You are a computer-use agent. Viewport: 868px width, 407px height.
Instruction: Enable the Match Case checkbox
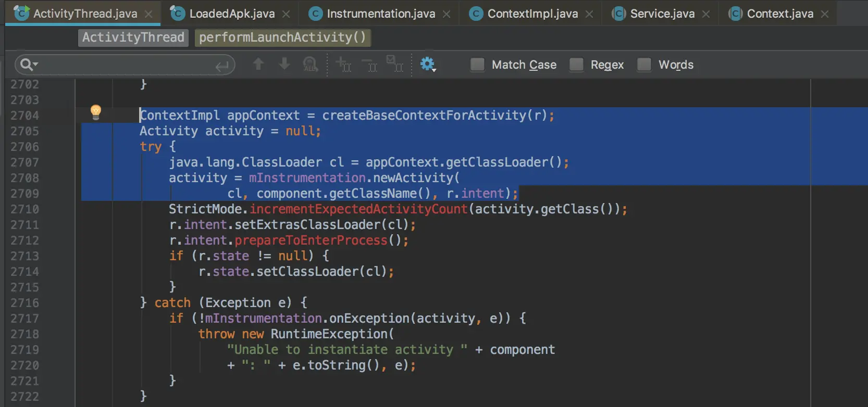477,65
